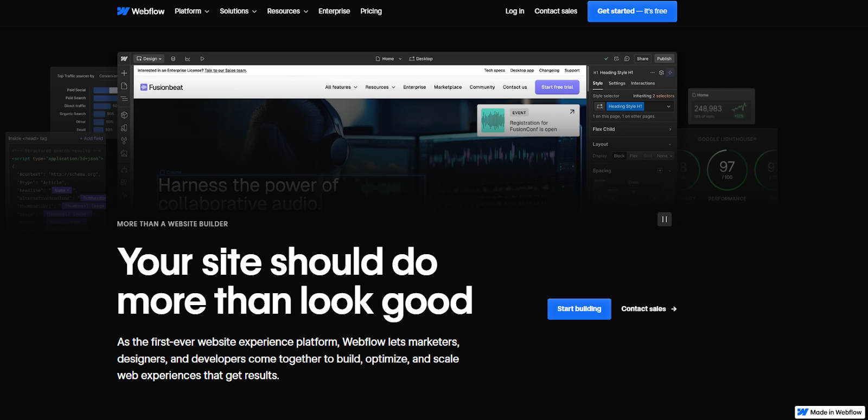This screenshot has width=868, height=420.
Task: Open the Resources dropdown in top nav
Action: (288, 11)
